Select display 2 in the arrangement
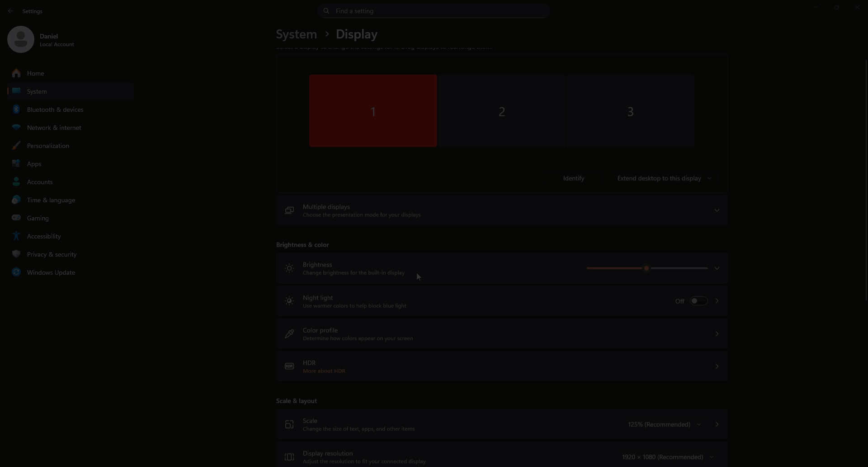 click(x=502, y=111)
